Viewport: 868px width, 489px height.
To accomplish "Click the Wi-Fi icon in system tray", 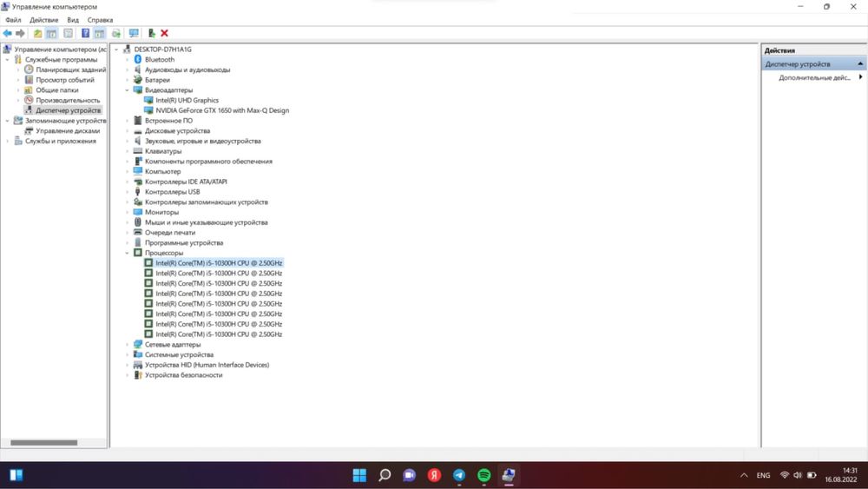I will (785, 475).
